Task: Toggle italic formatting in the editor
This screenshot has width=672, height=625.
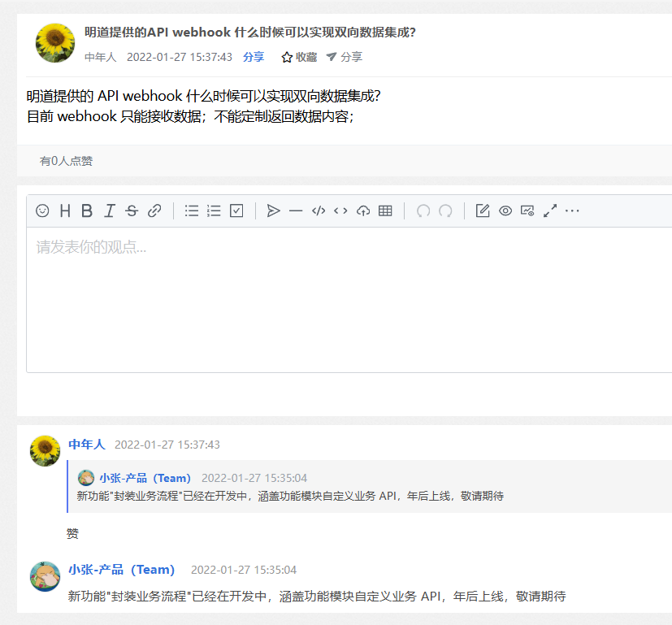Action: pos(109,211)
